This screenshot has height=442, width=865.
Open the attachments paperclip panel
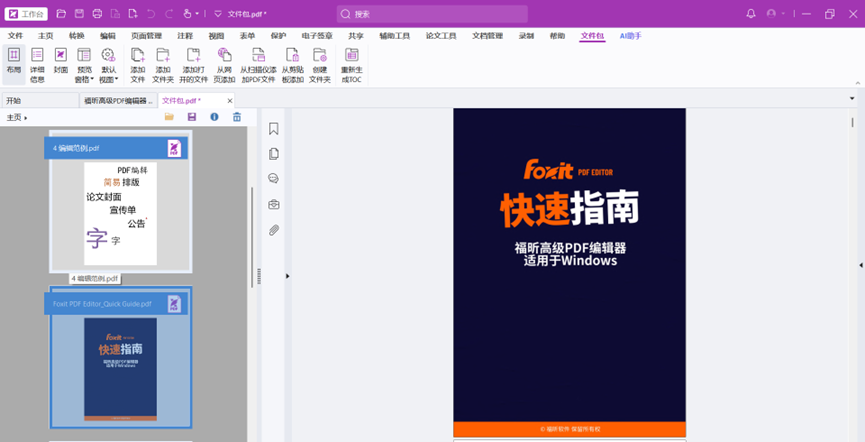tap(274, 230)
